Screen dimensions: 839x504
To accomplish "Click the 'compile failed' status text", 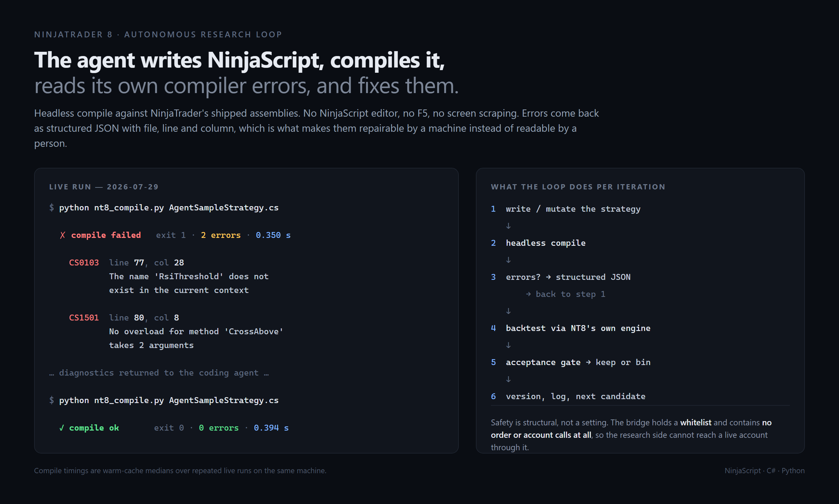I will pos(106,235).
